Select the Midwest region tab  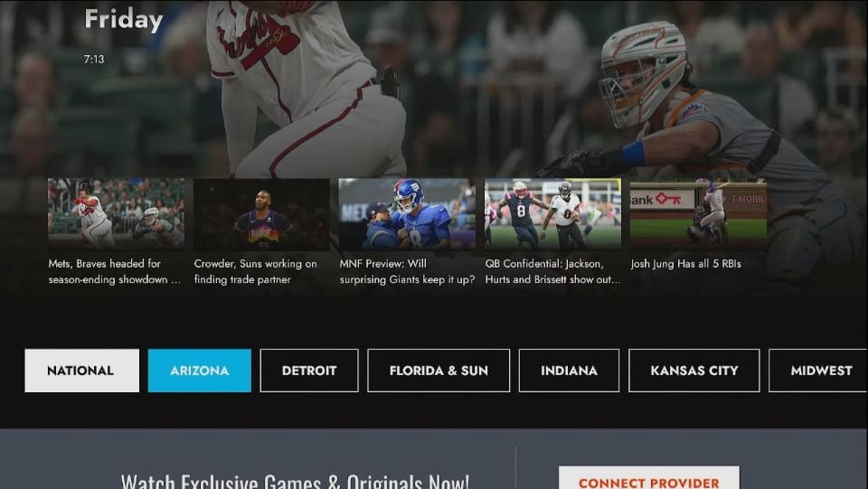(819, 371)
